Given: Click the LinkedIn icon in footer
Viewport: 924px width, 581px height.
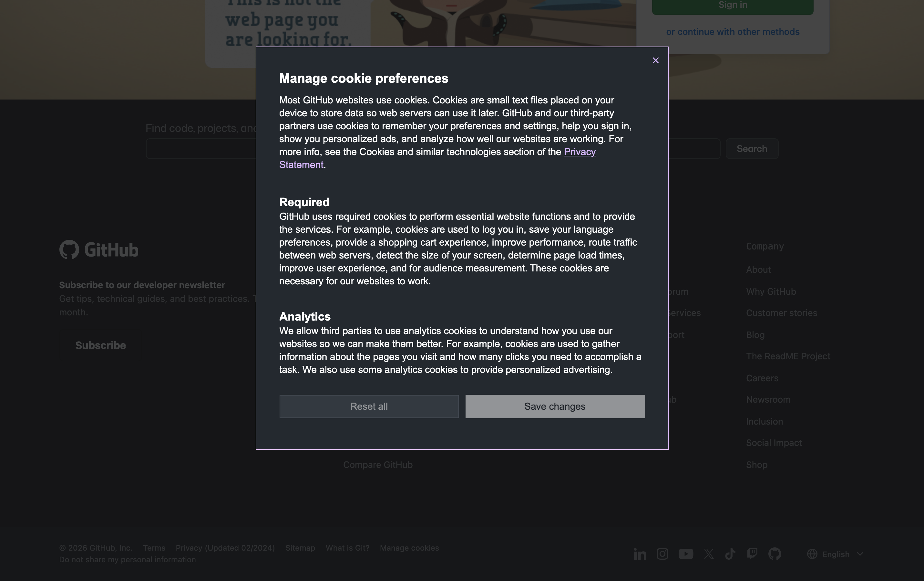Looking at the screenshot, I should (x=640, y=554).
